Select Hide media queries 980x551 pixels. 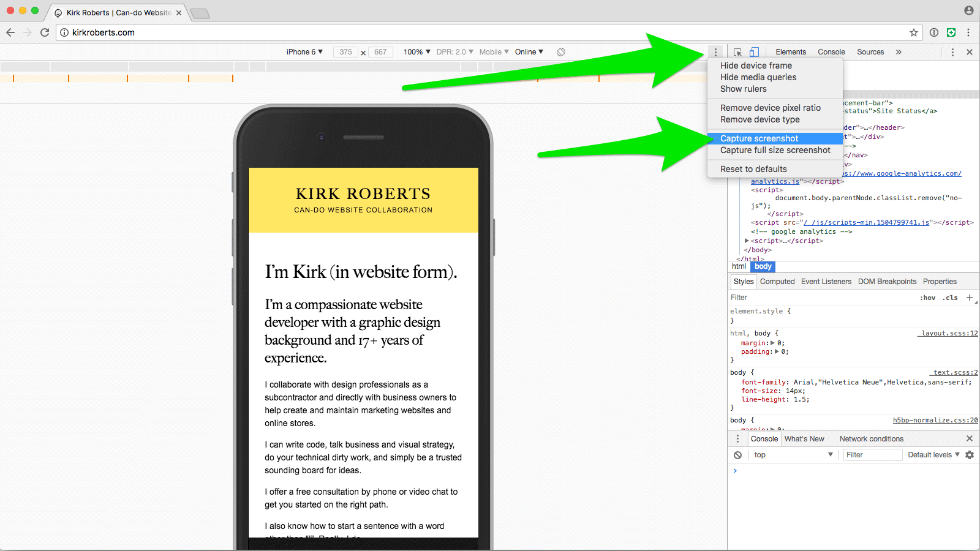click(x=775, y=77)
